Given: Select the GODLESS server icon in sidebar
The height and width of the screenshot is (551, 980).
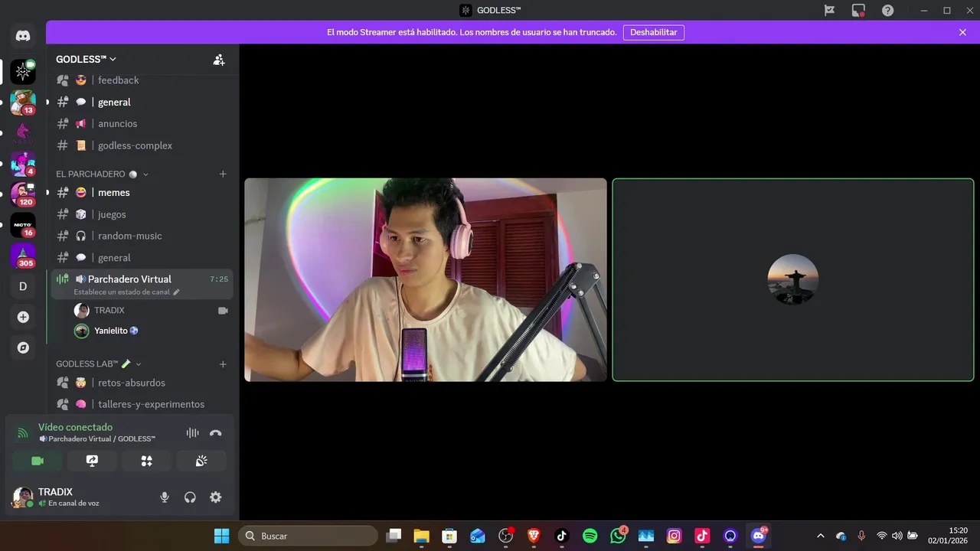Looking at the screenshot, I should point(23,72).
